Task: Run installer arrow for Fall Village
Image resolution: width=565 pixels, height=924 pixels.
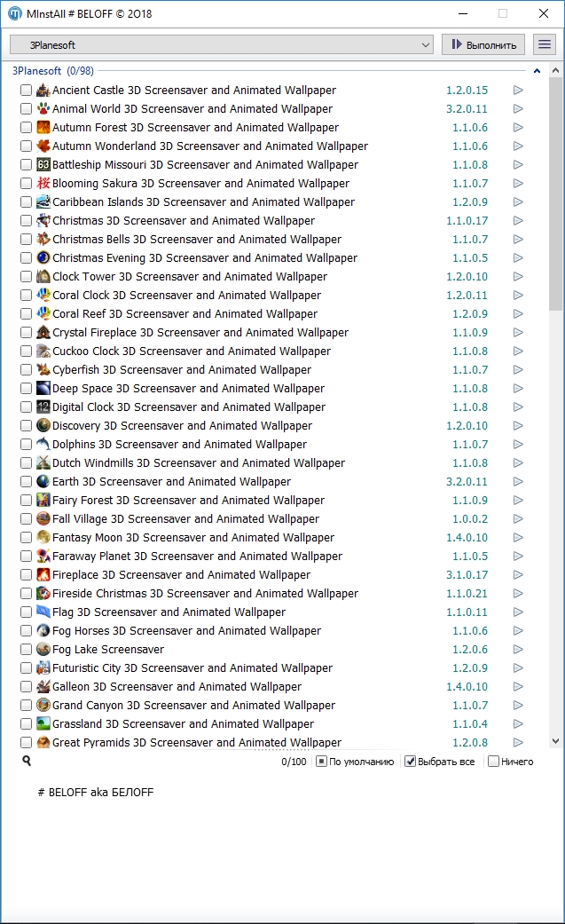Action: point(519,518)
